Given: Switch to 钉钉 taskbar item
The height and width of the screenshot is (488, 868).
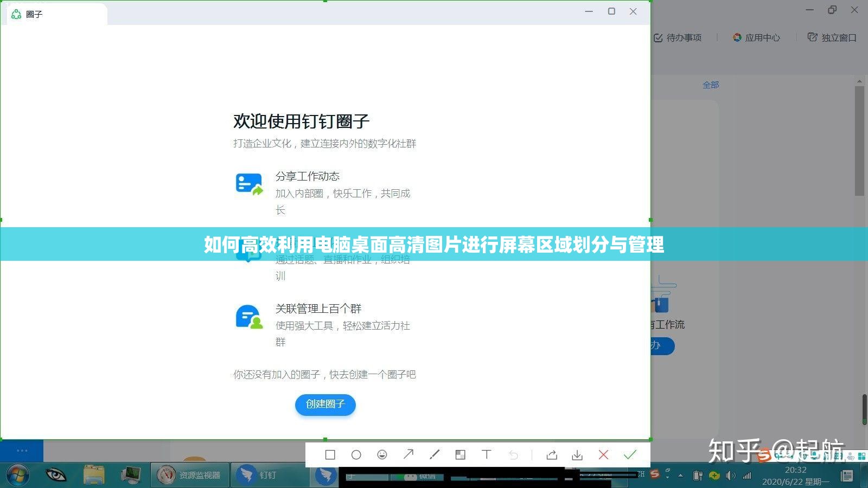Looking at the screenshot, I should pos(270,475).
